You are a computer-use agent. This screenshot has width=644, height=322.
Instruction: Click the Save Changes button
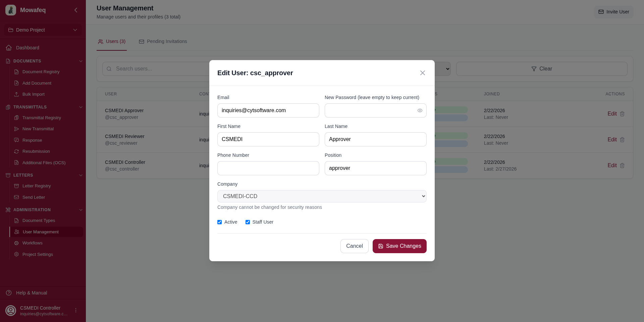click(399, 246)
